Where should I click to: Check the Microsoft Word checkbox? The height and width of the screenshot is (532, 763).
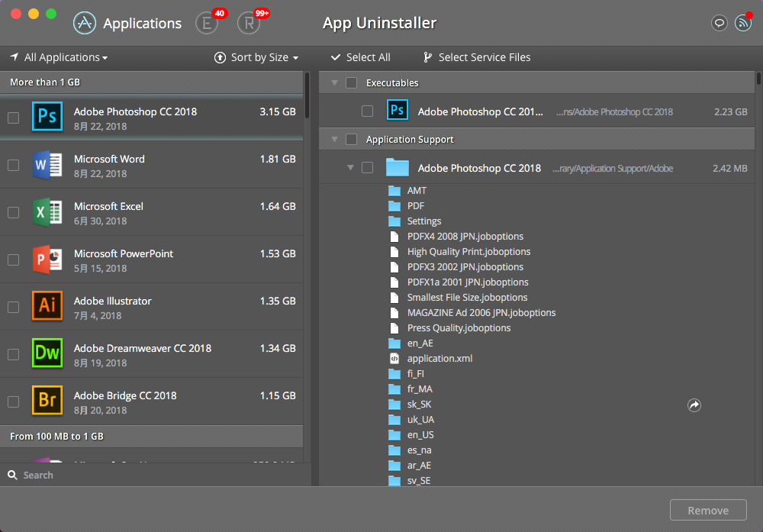[x=14, y=165]
